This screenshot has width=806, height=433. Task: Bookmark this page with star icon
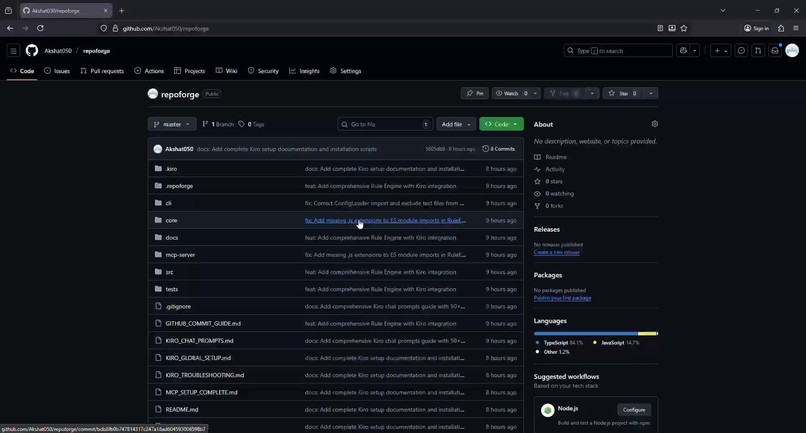(x=684, y=28)
